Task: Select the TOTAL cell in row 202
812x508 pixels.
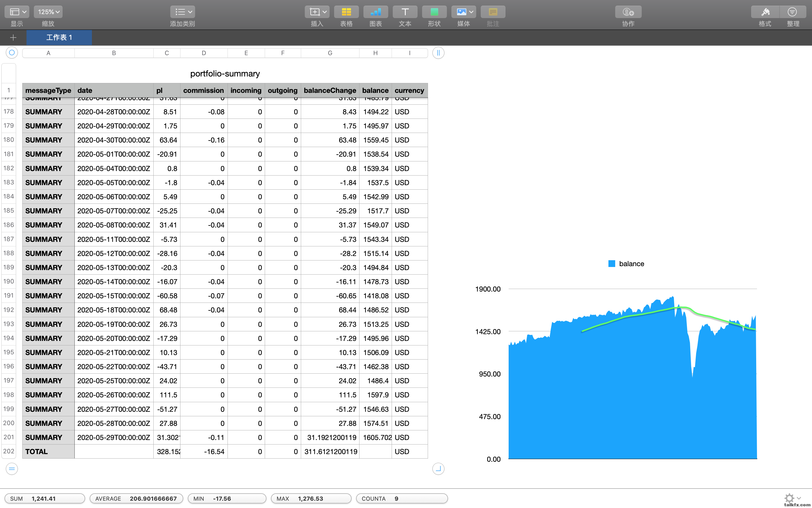Action: click(48, 452)
